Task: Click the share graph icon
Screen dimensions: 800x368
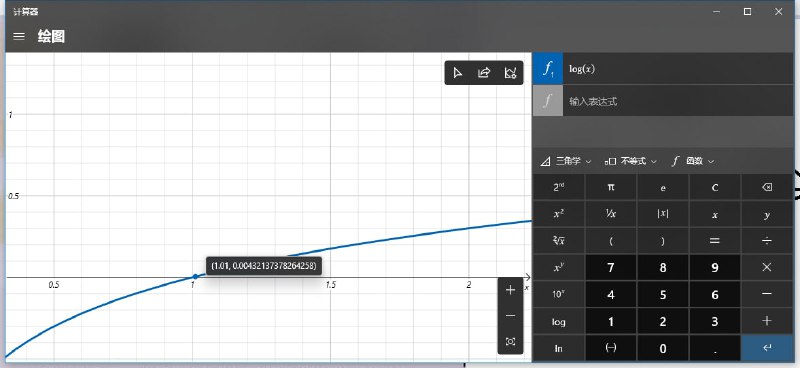Action: pyautogui.click(x=484, y=73)
